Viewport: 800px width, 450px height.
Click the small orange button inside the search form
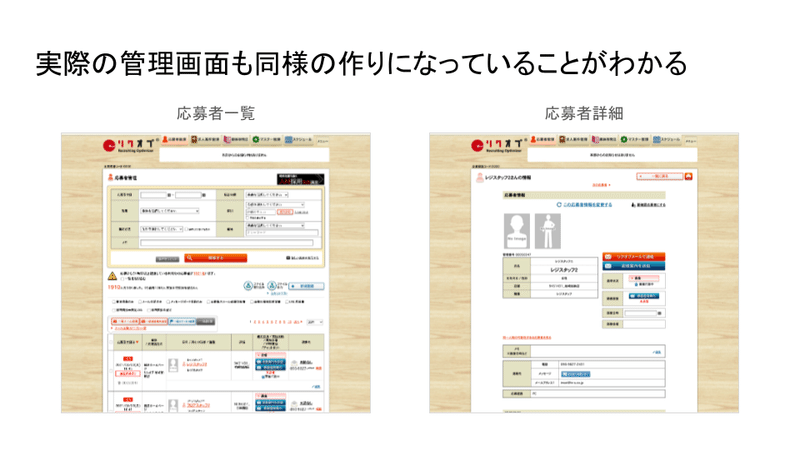point(284,212)
